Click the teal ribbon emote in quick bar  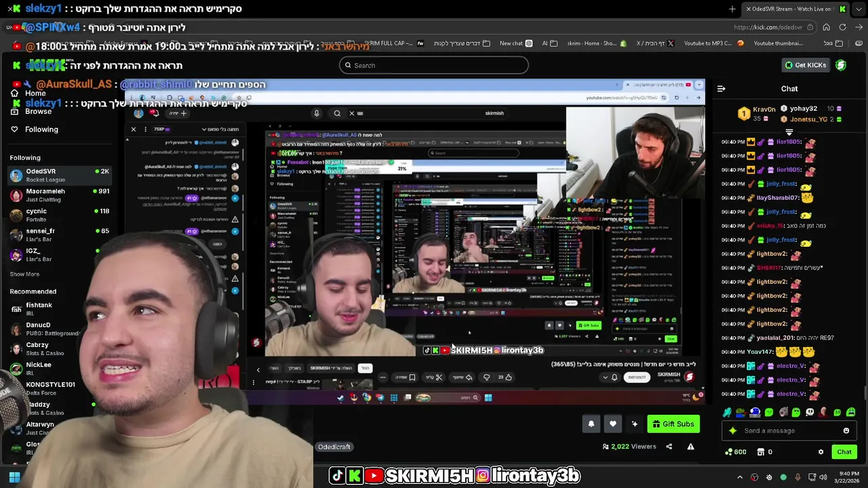pos(727,412)
